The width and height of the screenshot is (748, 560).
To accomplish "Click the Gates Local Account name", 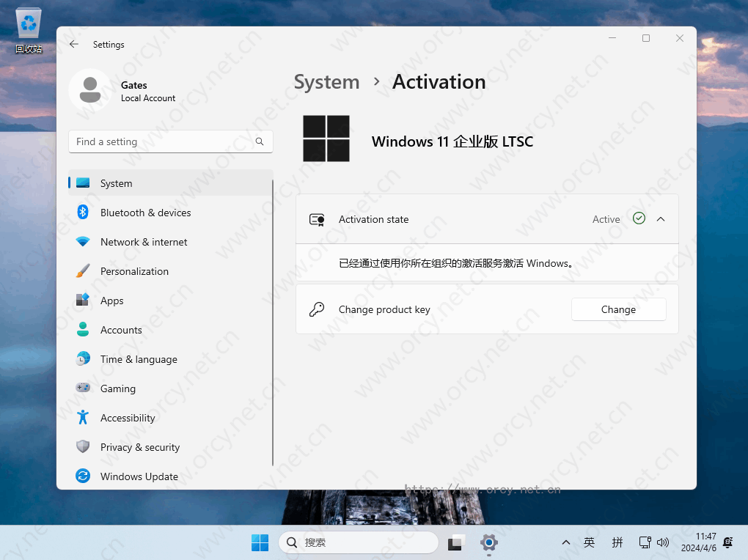I will click(148, 91).
